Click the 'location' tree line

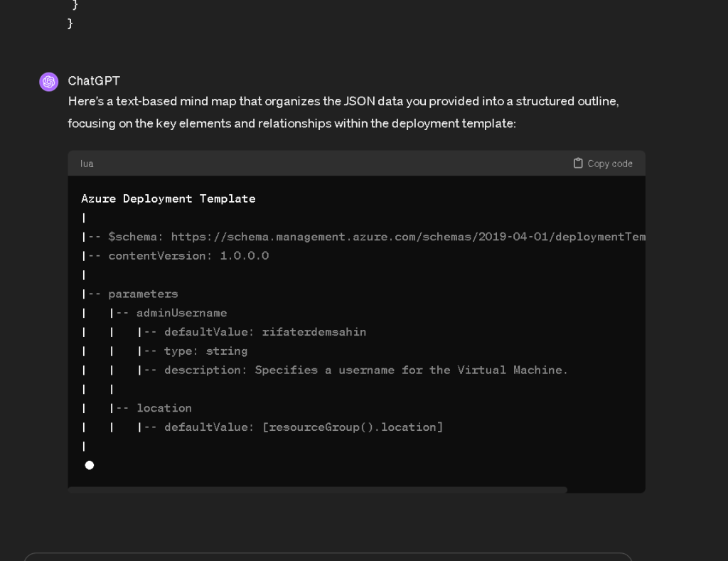151,408
